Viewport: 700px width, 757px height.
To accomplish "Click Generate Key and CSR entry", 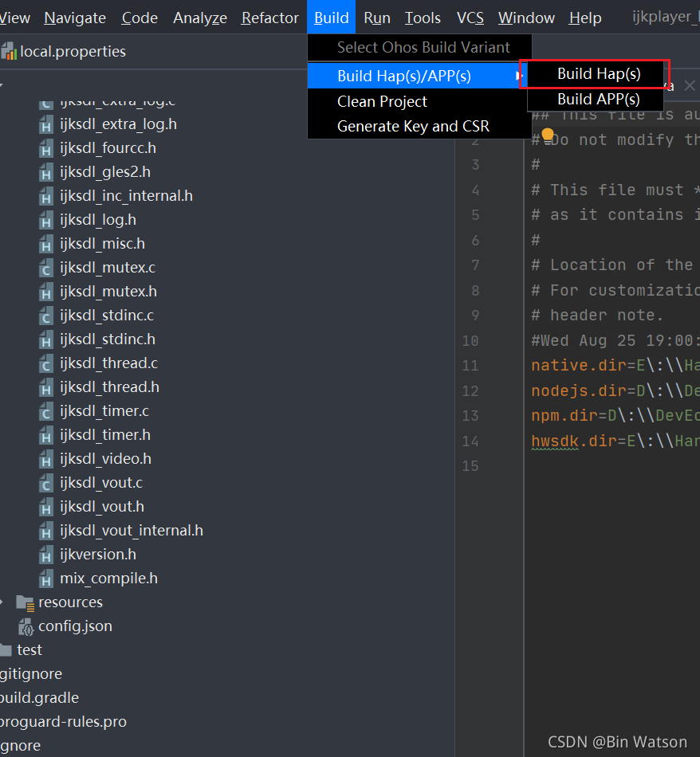I will click(419, 126).
